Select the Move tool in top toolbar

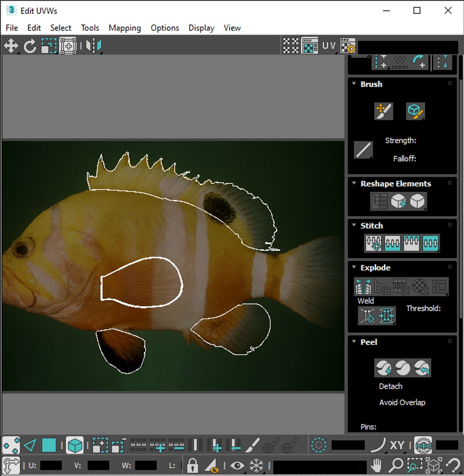point(11,46)
